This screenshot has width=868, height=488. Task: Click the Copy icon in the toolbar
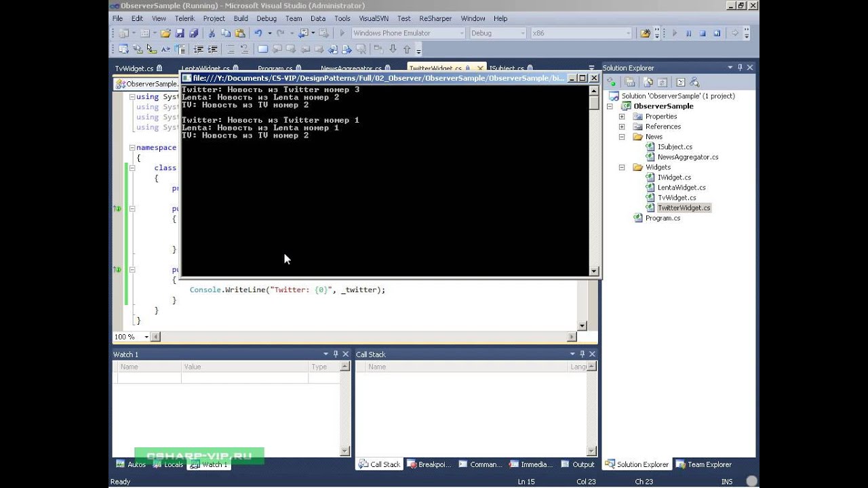coord(226,33)
